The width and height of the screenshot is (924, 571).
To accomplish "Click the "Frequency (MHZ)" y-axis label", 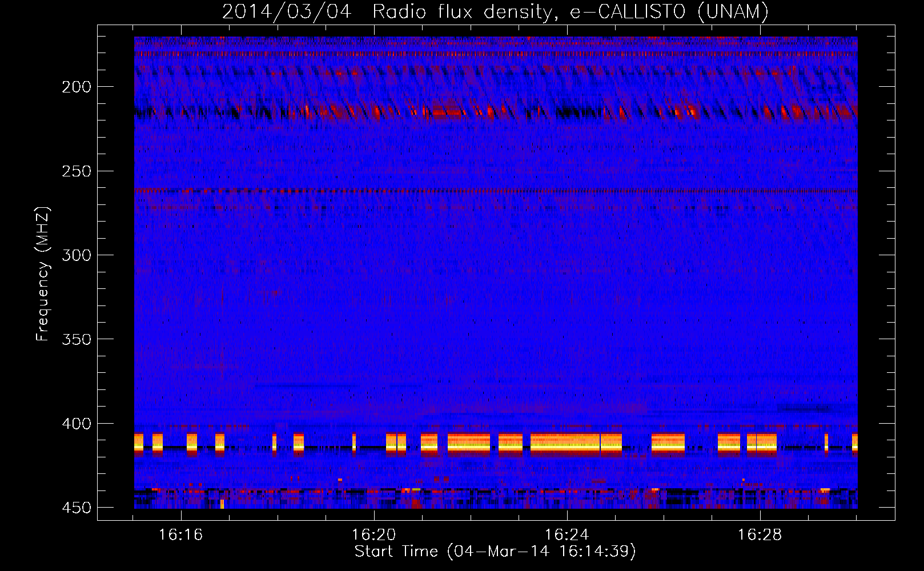I will tap(43, 274).
